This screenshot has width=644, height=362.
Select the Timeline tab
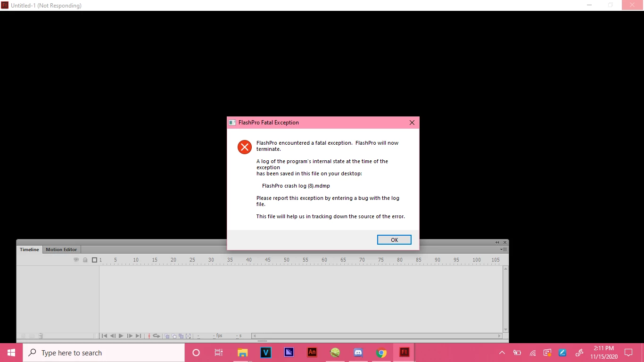pyautogui.click(x=29, y=249)
